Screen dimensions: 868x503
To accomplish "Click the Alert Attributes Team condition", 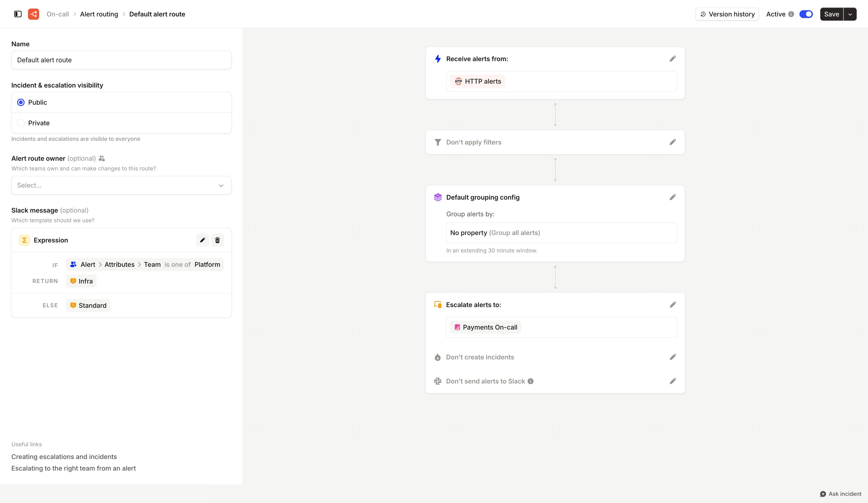I will tap(145, 265).
